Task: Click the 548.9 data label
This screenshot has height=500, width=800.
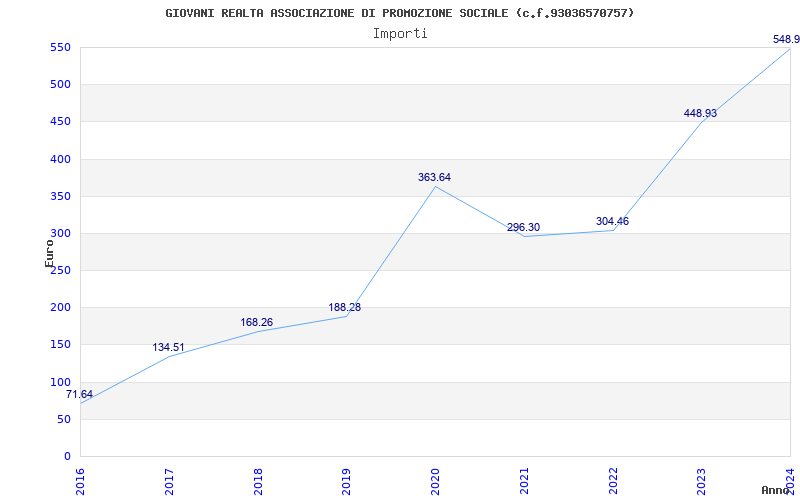Action: coord(786,39)
